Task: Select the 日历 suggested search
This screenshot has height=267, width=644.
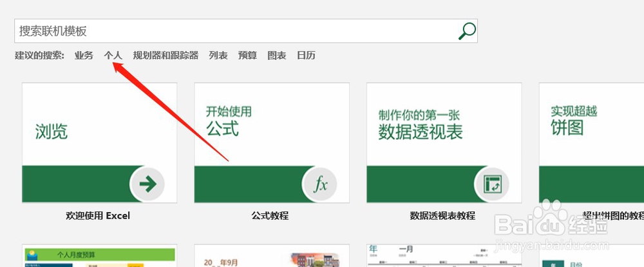Action: point(306,55)
